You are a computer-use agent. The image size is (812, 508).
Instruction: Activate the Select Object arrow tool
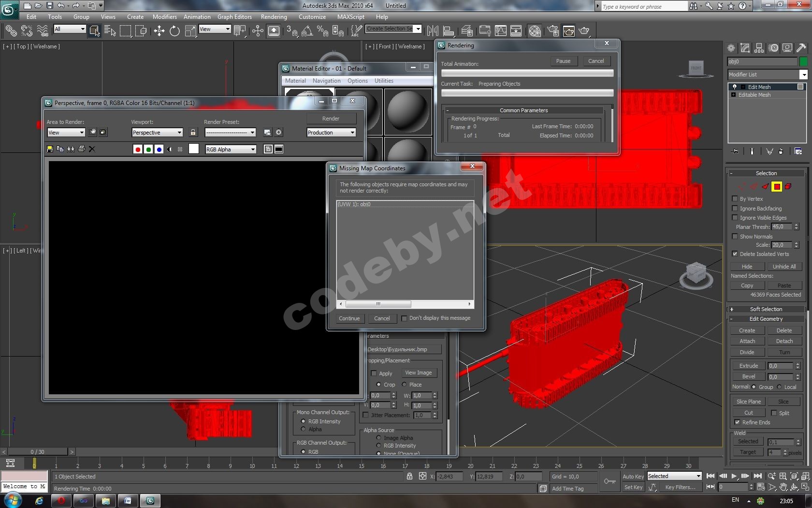(x=94, y=31)
